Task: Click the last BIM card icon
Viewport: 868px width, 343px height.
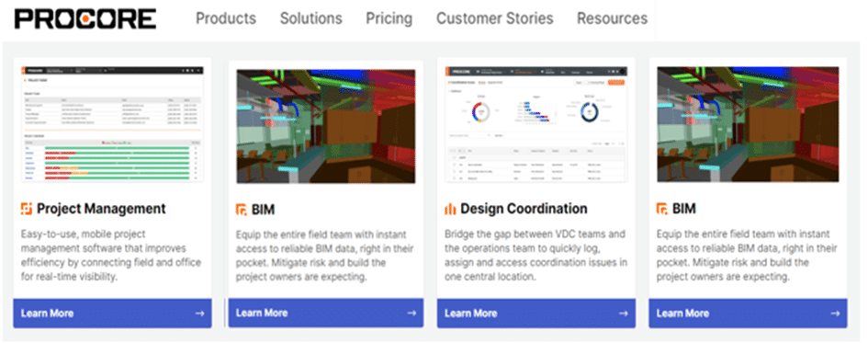Action: point(662,209)
